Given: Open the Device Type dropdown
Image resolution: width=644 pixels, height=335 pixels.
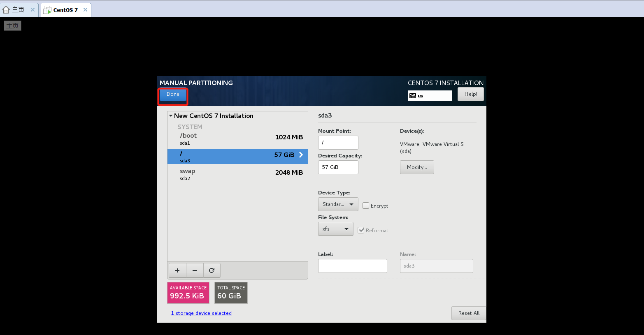Looking at the screenshot, I should (338, 204).
